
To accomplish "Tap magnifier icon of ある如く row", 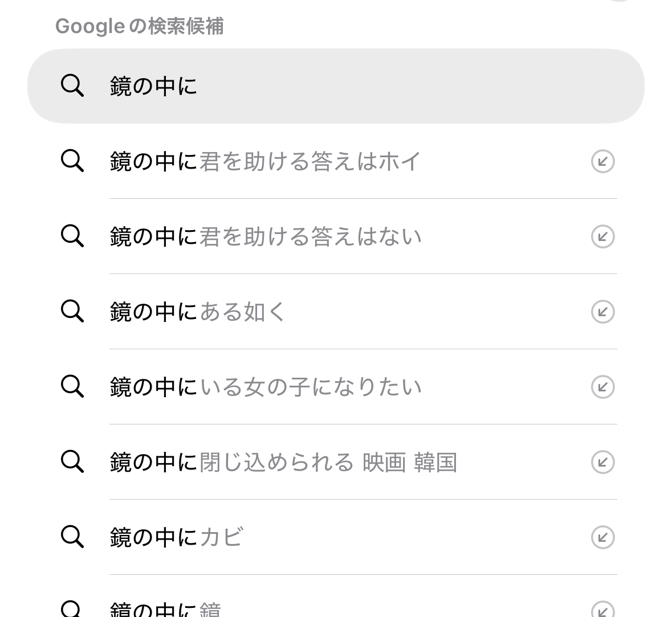I will point(72,311).
